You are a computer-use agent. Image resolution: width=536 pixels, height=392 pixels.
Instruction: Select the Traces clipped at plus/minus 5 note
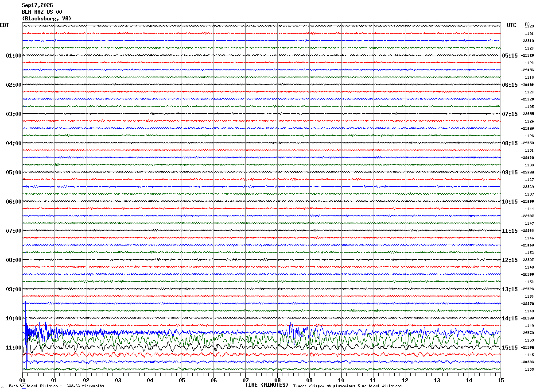click(x=347, y=386)
